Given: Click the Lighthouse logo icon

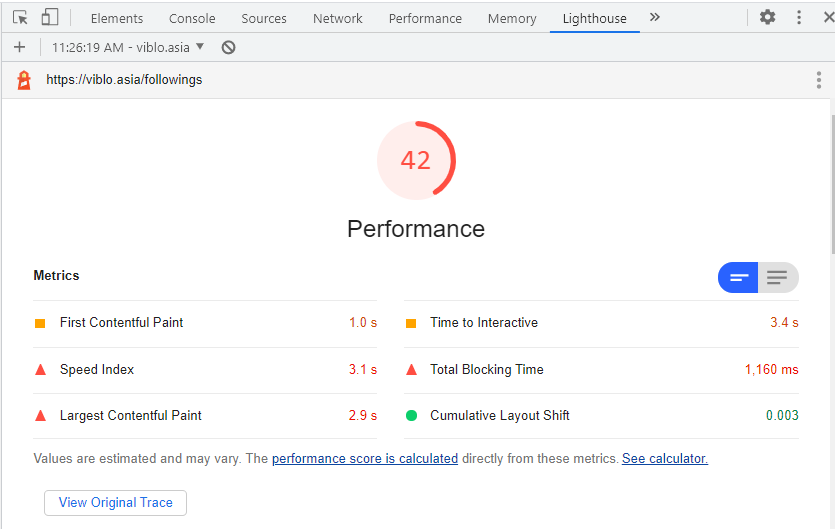Looking at the screenshot, I should point(24,80).
